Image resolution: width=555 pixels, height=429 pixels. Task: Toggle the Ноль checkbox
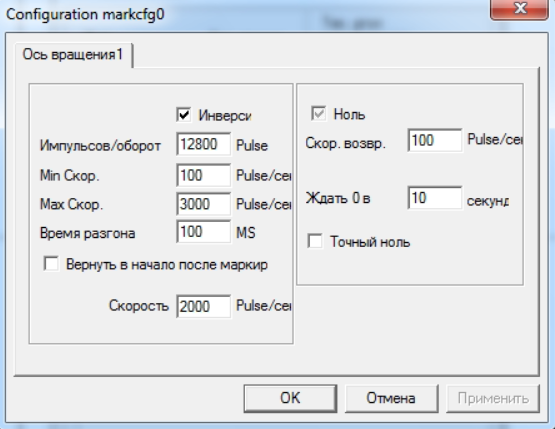(318, 114)
